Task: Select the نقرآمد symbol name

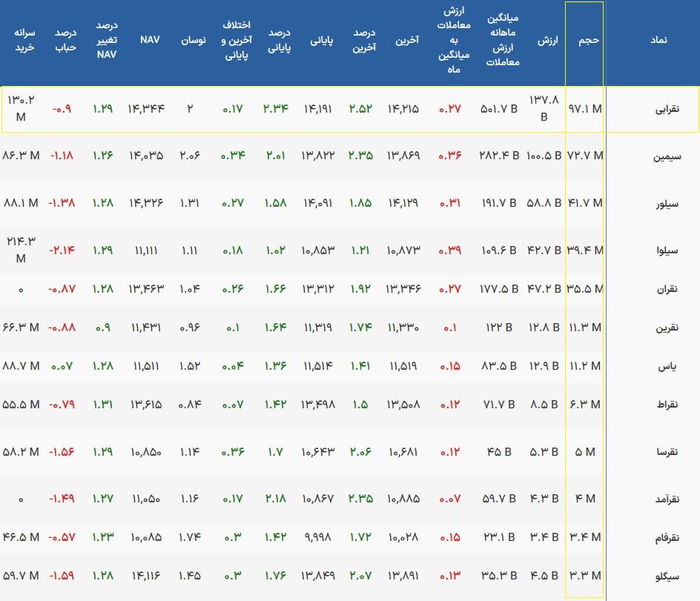Action: pyautogui.click(x=667, y=499)
